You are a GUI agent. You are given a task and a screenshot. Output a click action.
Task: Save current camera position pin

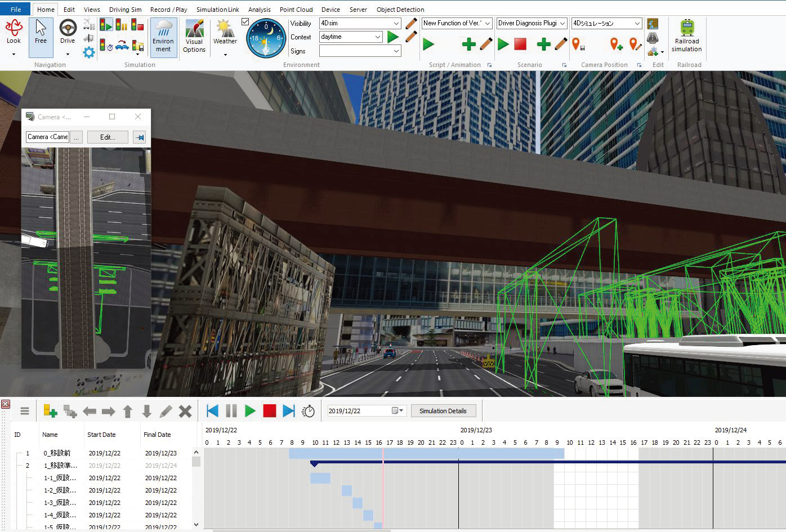[578, 44]
